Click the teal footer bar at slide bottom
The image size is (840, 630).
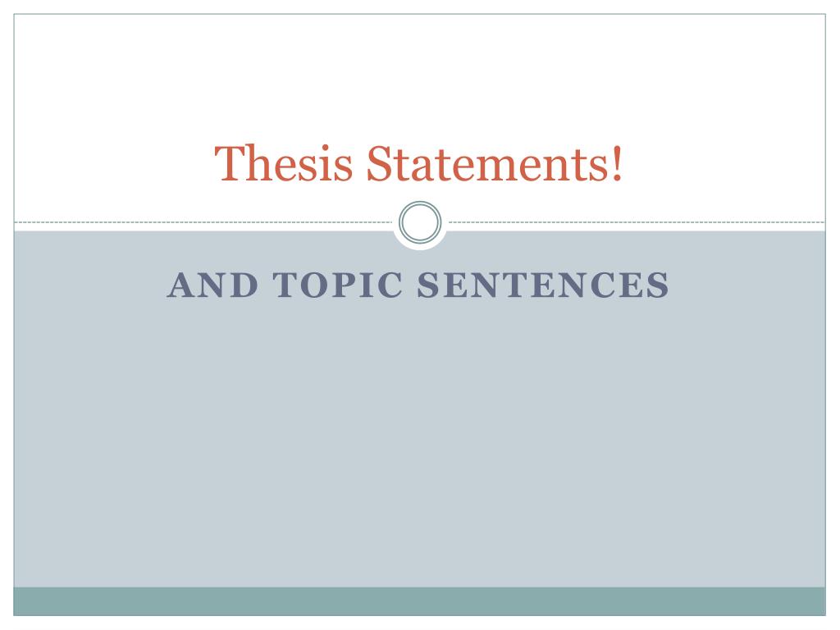419,601
